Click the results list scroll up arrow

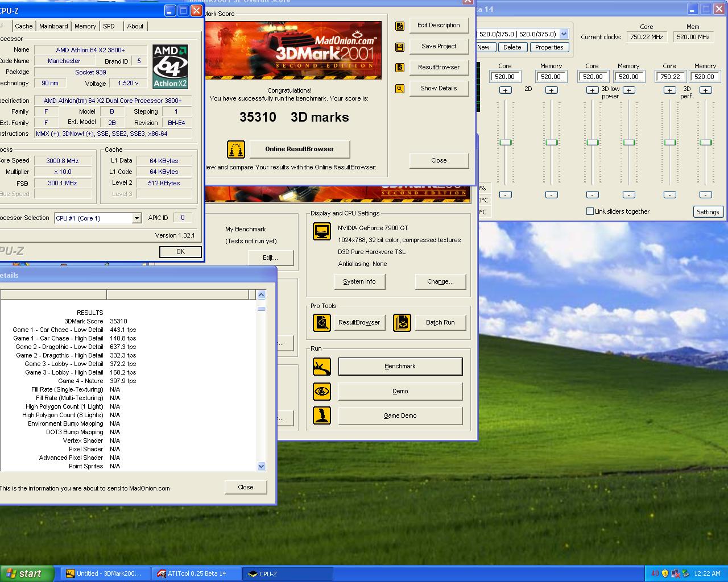(262, 294)
